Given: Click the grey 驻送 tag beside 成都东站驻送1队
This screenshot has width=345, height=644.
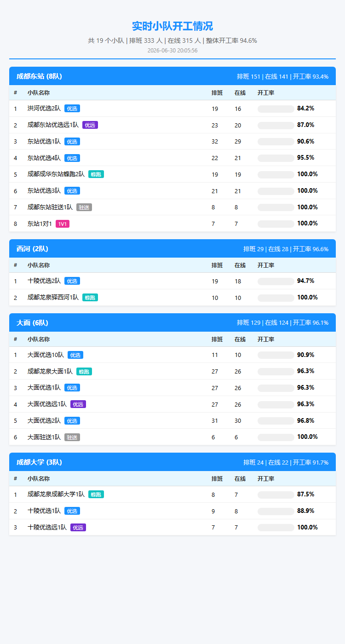Looking at the screenshot, I should 84,207.
